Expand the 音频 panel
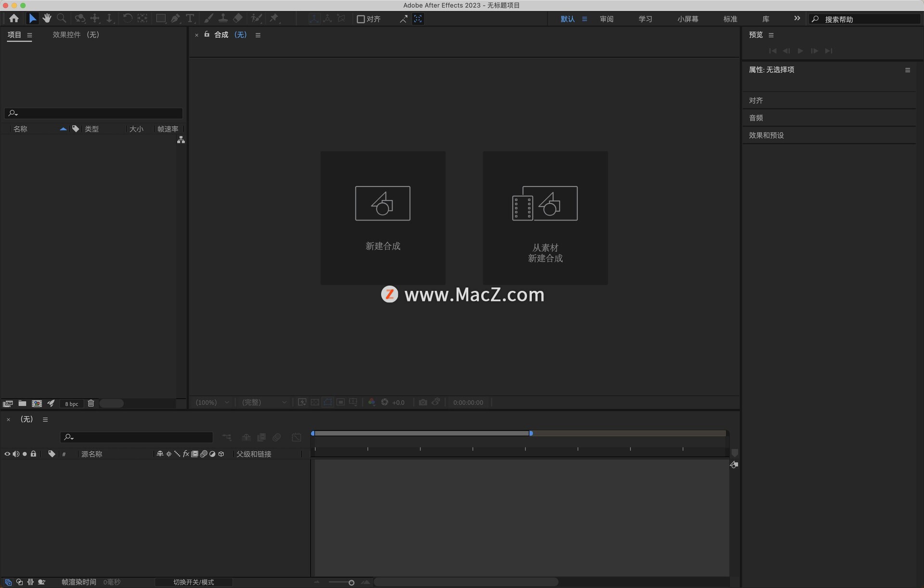 tap(829, 118)
